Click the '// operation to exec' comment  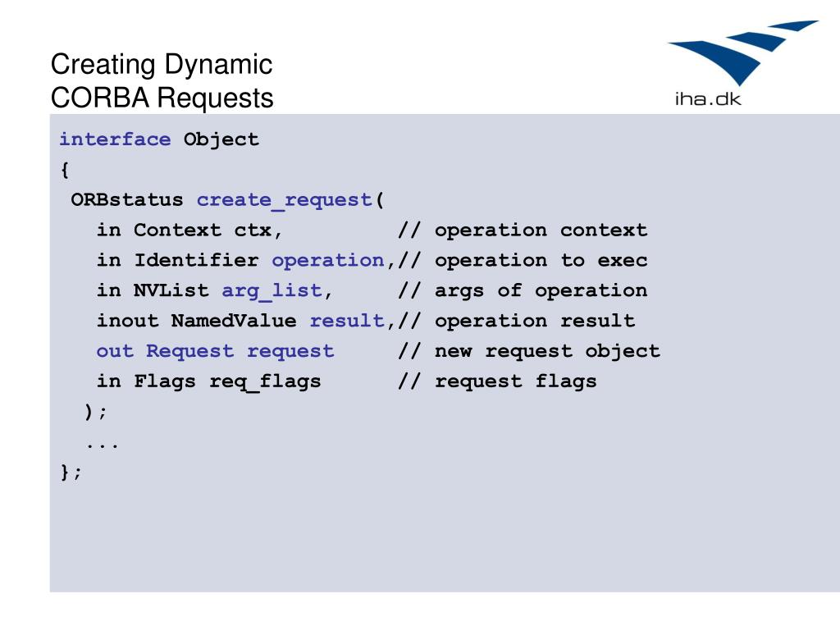523,260
